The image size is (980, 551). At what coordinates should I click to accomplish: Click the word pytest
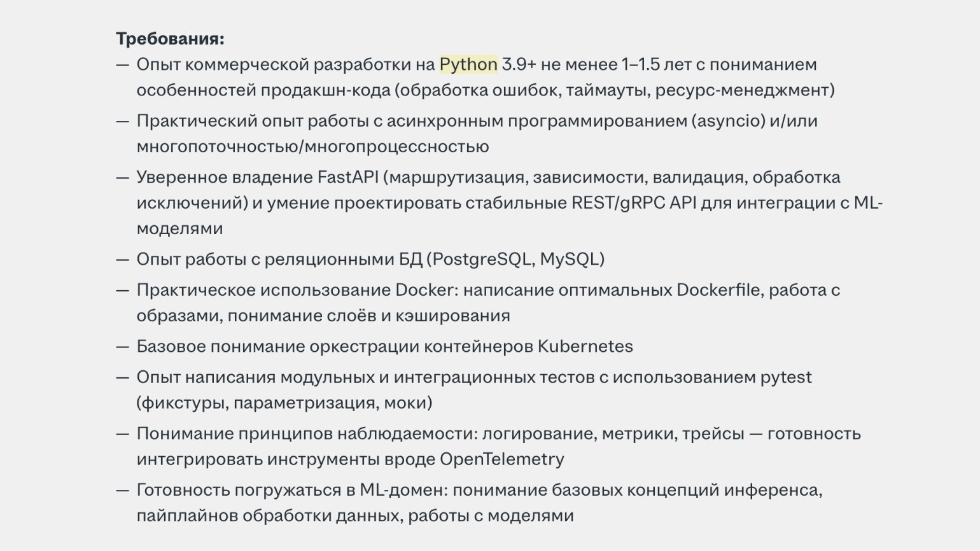pos(786,378)
